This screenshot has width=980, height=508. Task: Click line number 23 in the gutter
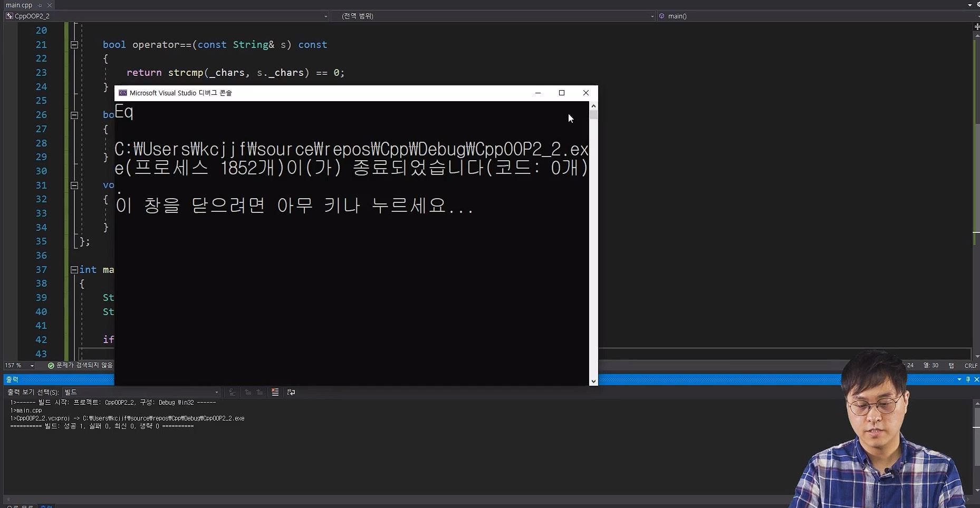(41, 73)
